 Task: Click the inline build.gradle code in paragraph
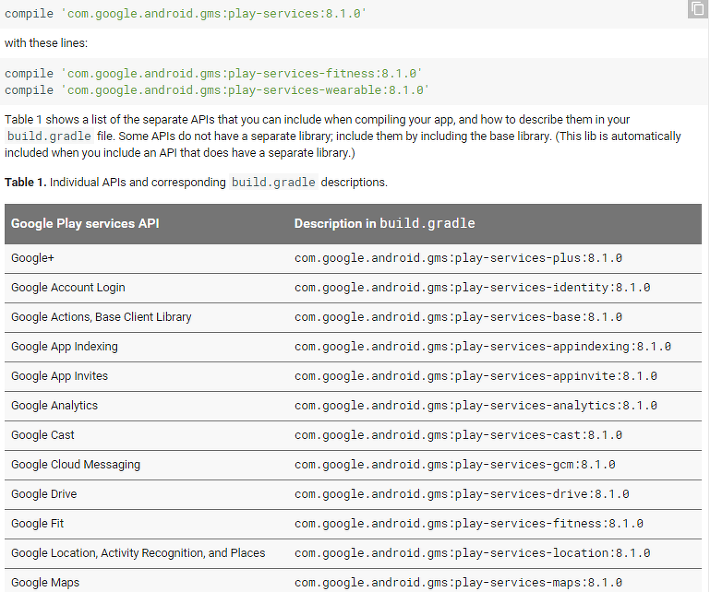[49, 136]
